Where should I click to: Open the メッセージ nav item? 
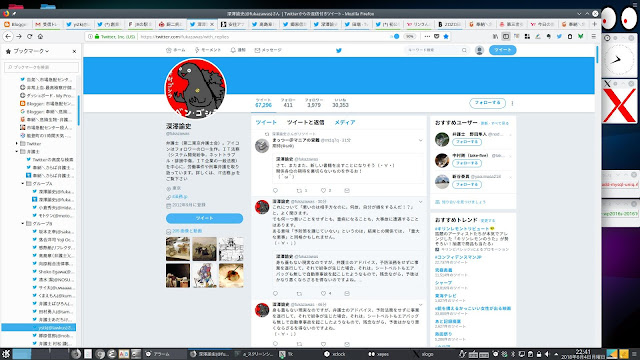coord(268,50)
